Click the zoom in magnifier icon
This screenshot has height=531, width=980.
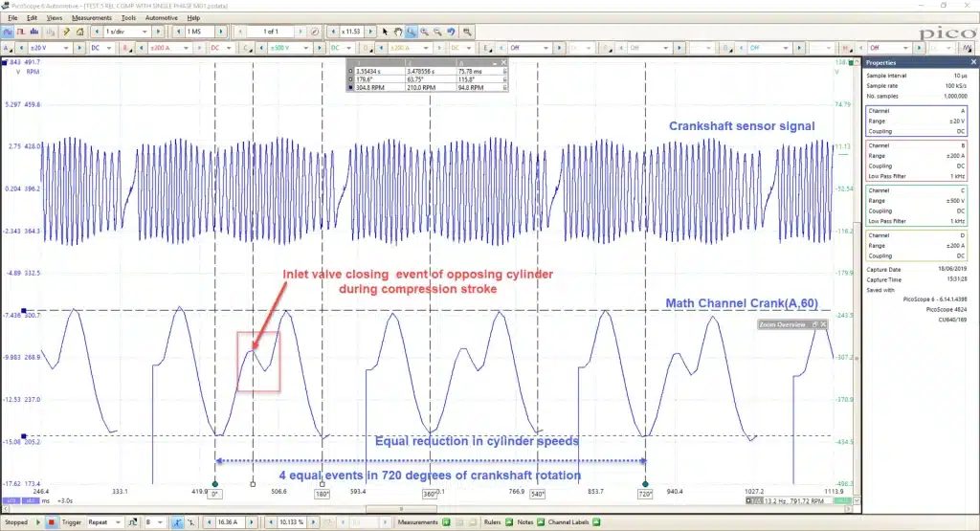pyautogui.click(x=424, y=32)
